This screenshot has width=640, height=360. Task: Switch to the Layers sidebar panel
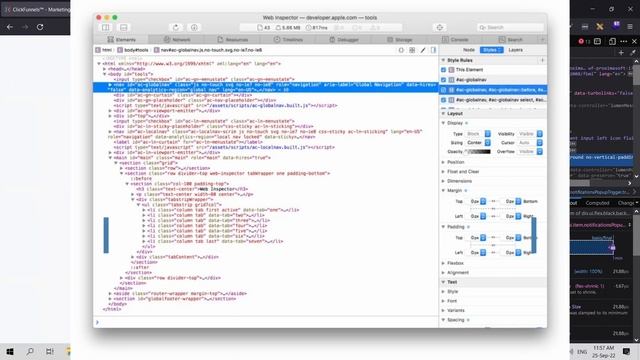516,50
